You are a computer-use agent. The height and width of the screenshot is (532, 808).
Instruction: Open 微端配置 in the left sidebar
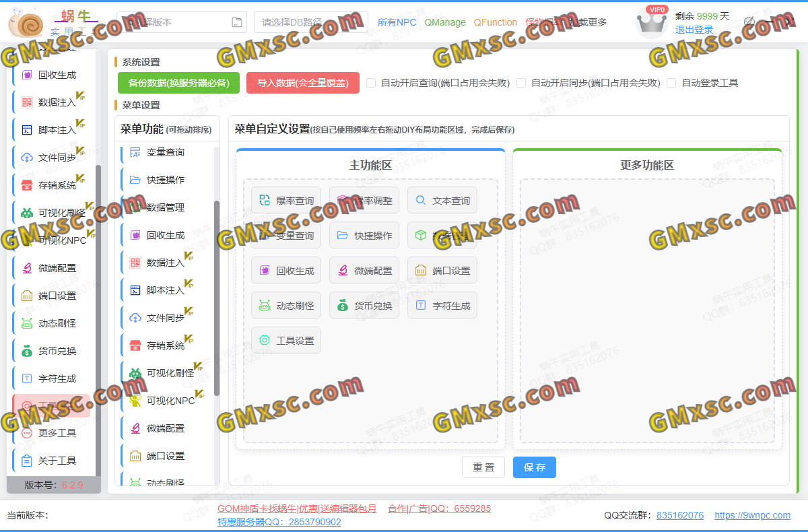pos(51,268)
